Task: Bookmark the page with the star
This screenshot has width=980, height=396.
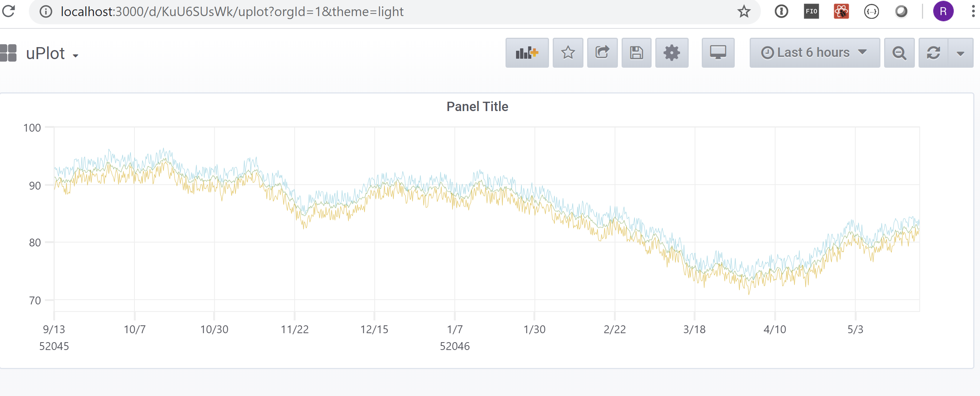Action: pyautogui.click(x=743, y=11)
